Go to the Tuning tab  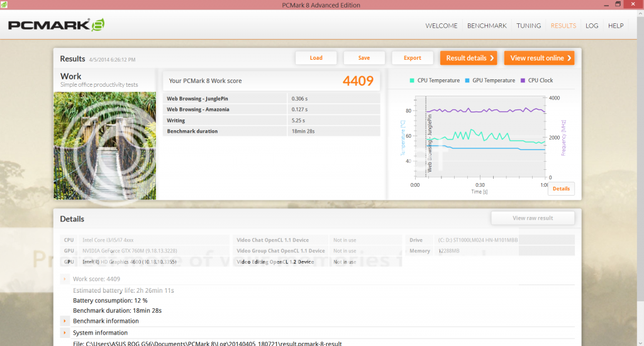click(528, 26)
